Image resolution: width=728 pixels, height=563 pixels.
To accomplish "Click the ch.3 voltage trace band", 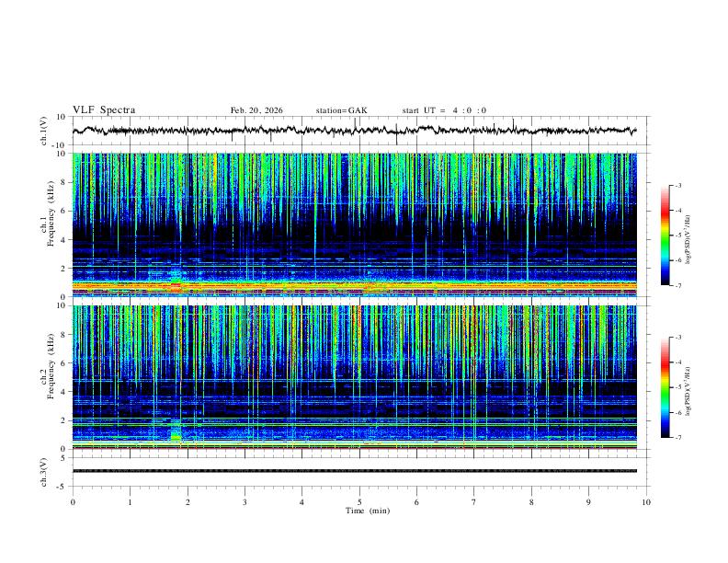I will tap(355, 471).
